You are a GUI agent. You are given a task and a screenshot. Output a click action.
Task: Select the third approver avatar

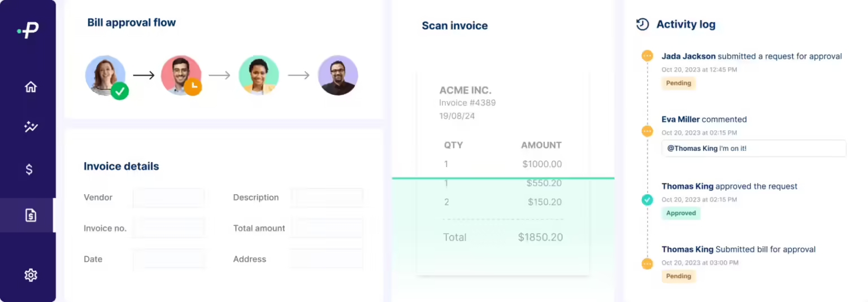point(258,75)
